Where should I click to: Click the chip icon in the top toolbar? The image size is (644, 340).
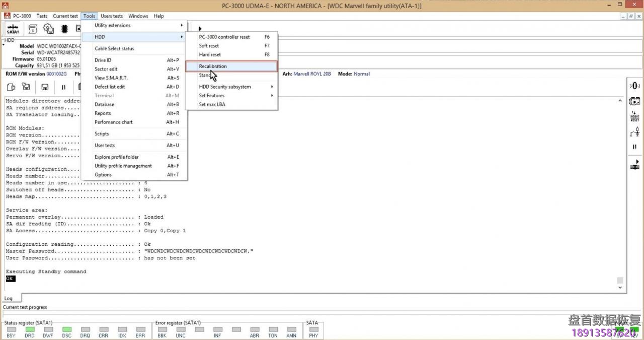pos(64,29)
